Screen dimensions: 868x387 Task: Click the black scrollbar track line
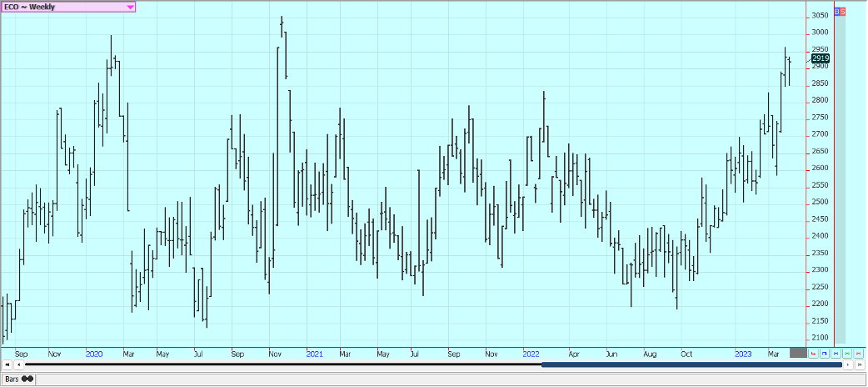click(283, 364)
